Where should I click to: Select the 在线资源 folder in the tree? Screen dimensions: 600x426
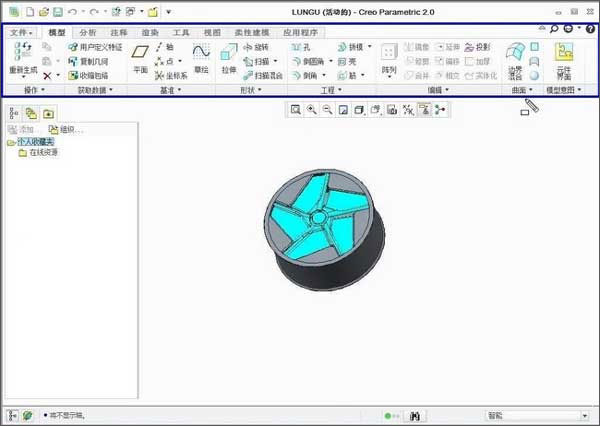(x=44, y=152)
